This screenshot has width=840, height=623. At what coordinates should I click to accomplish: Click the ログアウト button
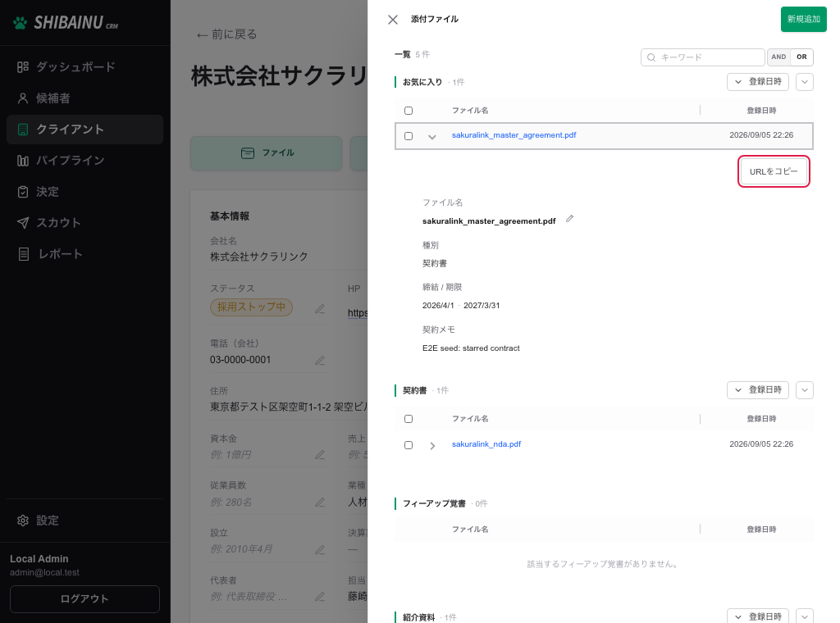click(x=84, y=599)
